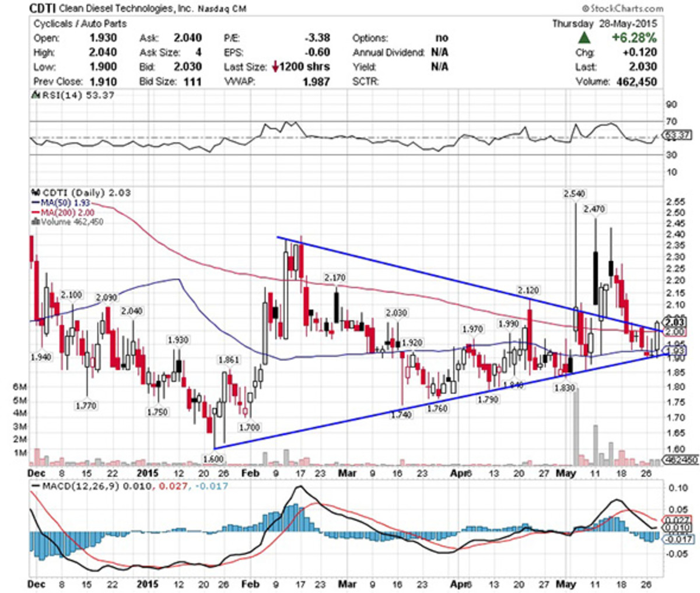This screenshot has height=593, width=700.
Task: Click the 2.170 price label on chart
Action: [335, 278]
